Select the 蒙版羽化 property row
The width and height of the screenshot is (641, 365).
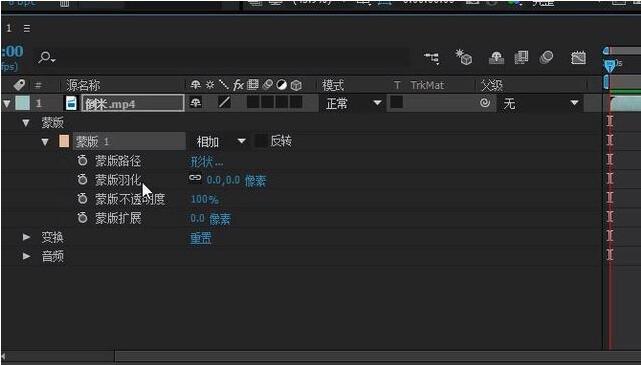(x=118, y=179)
